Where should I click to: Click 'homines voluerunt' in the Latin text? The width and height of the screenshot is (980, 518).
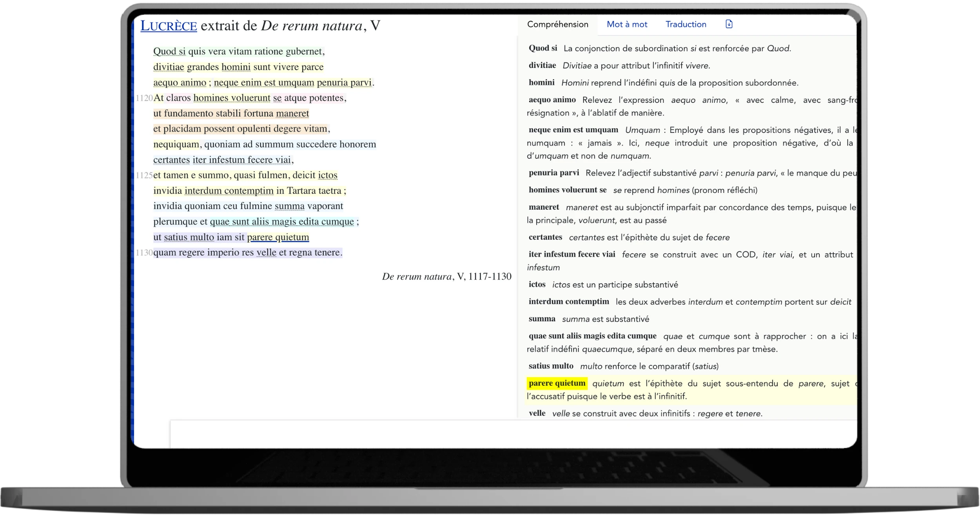click(232, 98)
